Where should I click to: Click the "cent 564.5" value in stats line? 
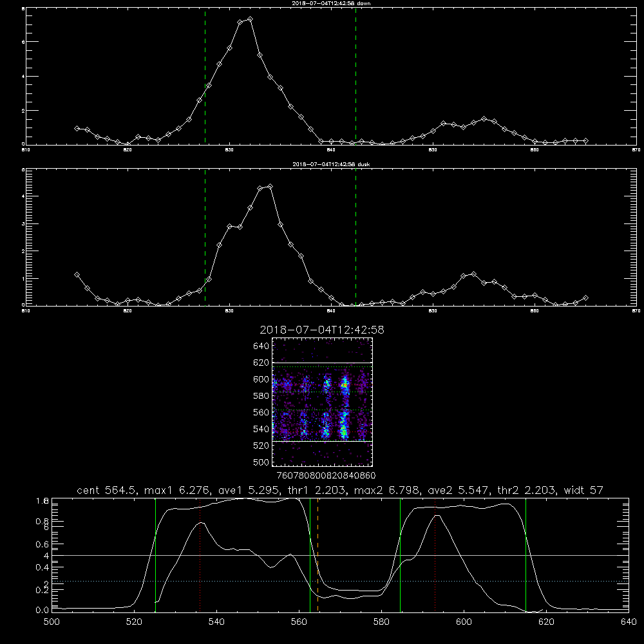pos(106,490)
